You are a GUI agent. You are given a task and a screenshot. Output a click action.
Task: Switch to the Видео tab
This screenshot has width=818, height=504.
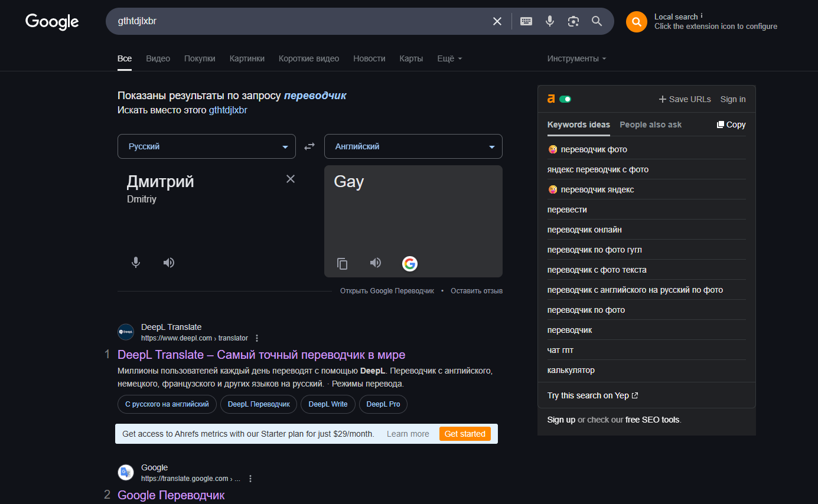point(158,58)
